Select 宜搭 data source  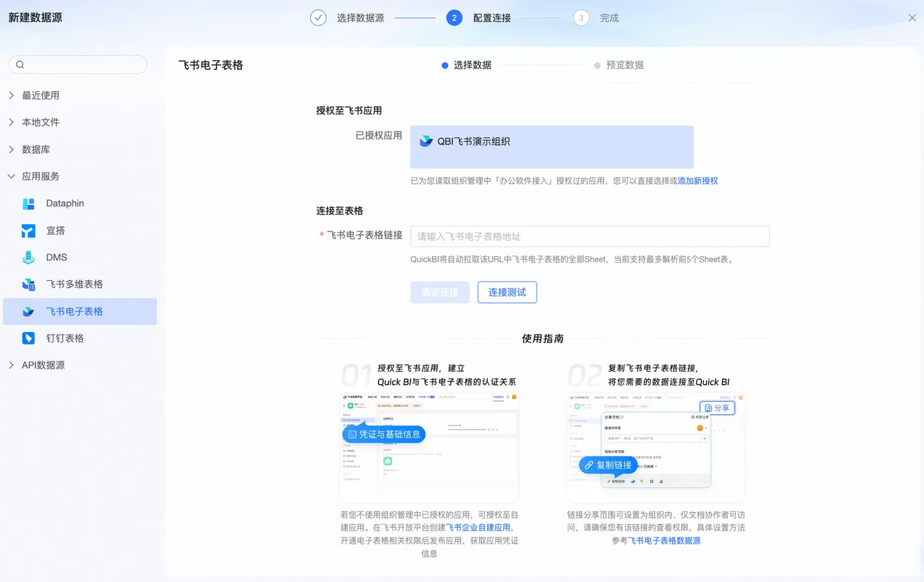tap(80, 231)
